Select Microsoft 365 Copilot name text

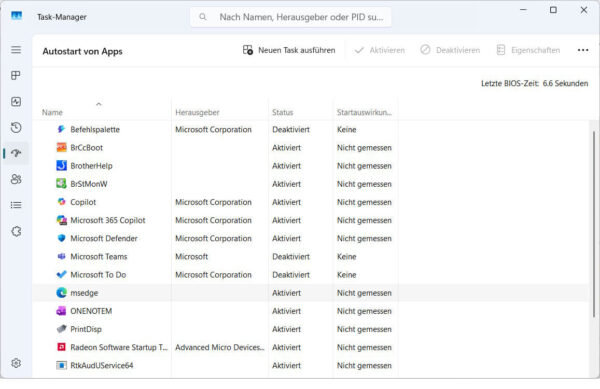point(108,220)
